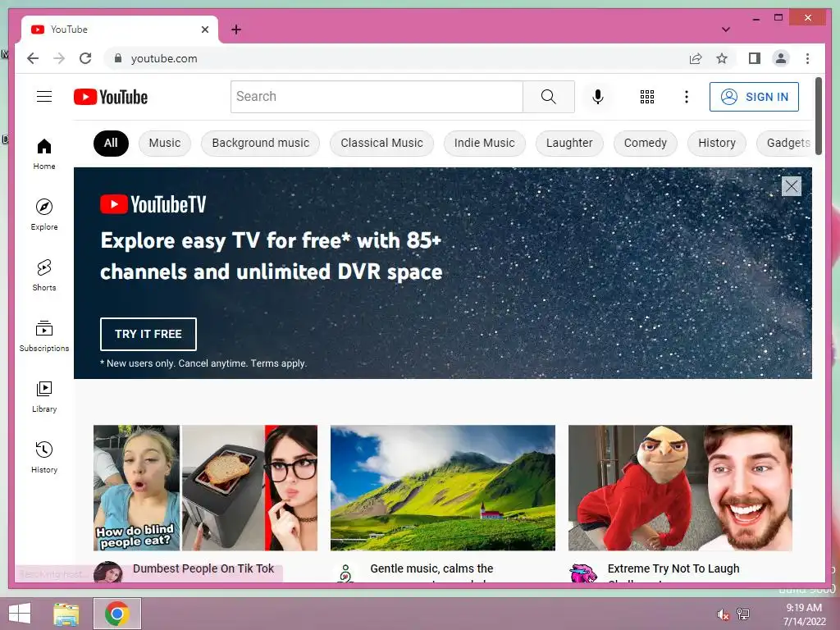Image resolution: width=840 pixels, height=630 pixels.
Task: Click the Gentle music, calms the title
Action: tap(431, 568)
